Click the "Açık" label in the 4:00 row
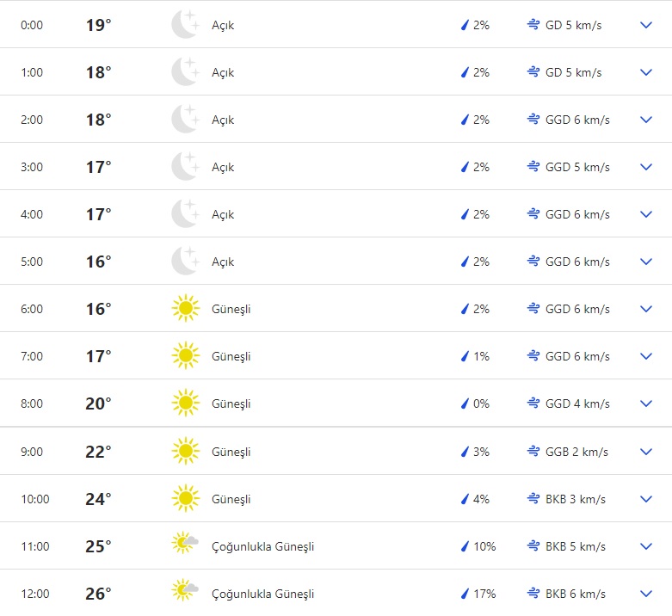Image resolution: width=672 pixels, height=616 pixels. (223, 214)
